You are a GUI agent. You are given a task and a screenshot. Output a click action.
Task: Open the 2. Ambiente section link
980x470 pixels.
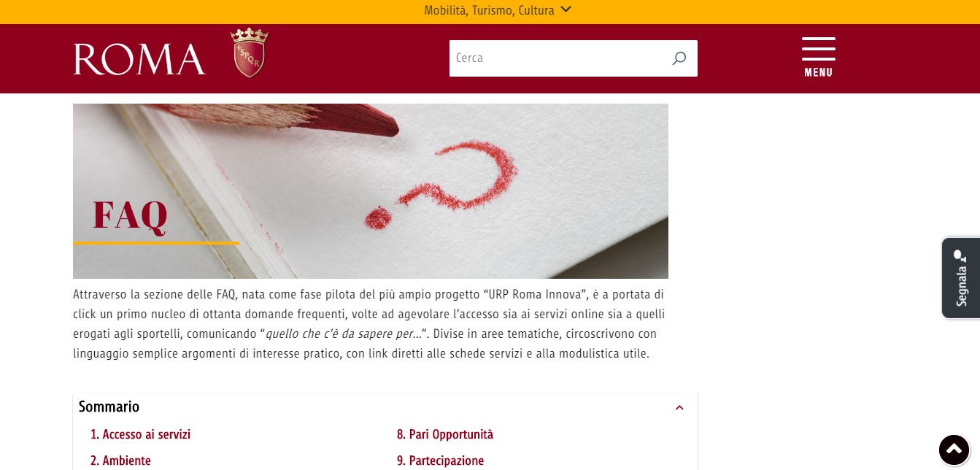point(120,461)
